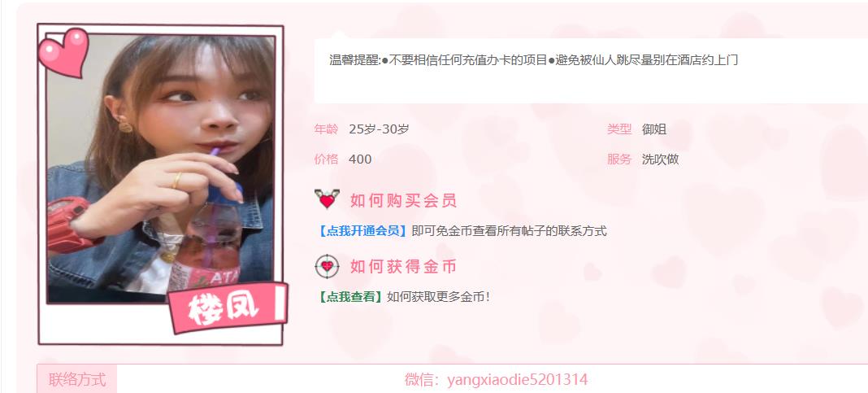
Task: Select the 25岁-30岁 age value
Action: pyautogui.click(x=380, y=129)
